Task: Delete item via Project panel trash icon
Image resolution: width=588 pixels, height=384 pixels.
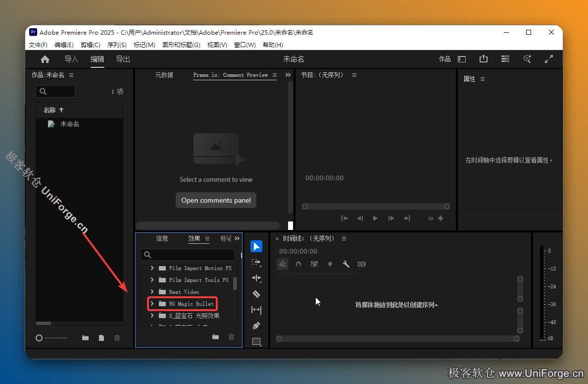Action: click(117, 338)
